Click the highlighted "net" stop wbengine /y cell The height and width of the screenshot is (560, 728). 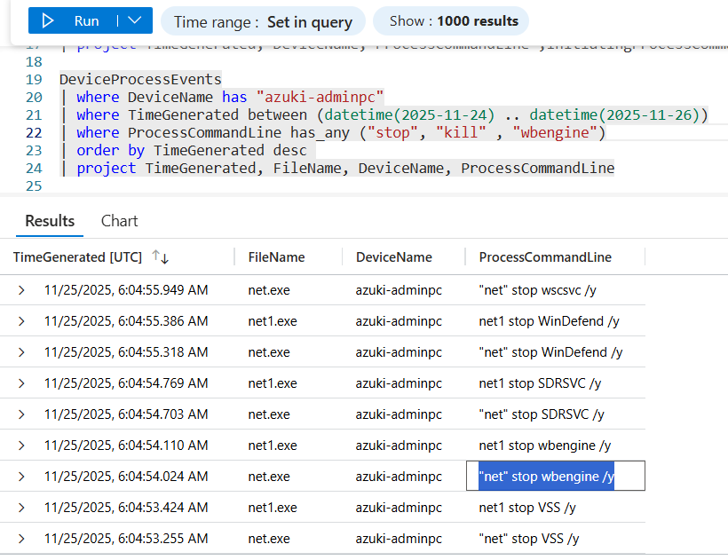coord(555,476)
